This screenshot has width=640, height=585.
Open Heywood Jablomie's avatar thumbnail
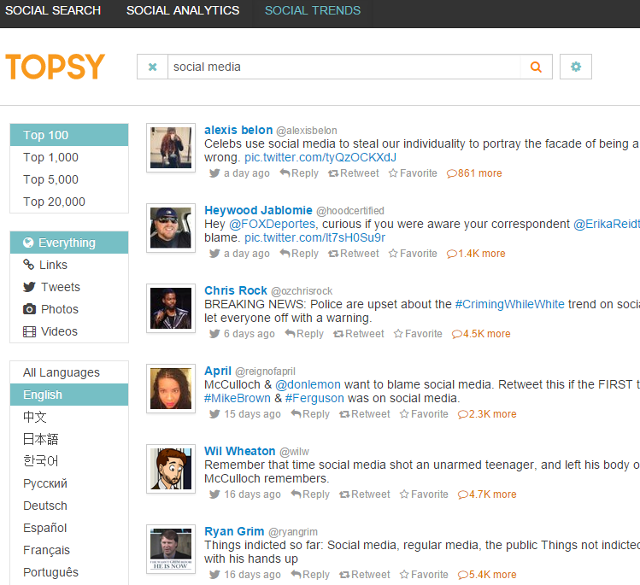[x=171, y=228]
